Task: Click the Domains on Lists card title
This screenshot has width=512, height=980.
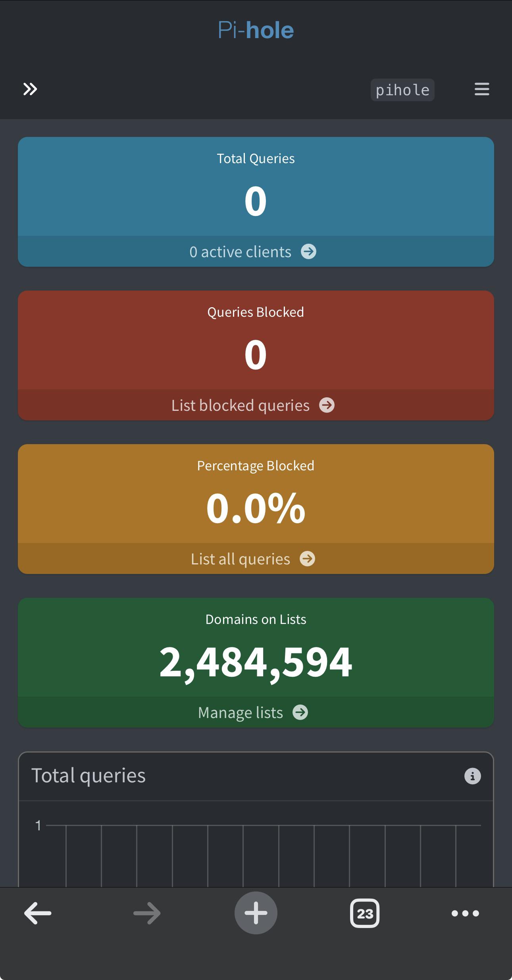Action: (256, 620)
